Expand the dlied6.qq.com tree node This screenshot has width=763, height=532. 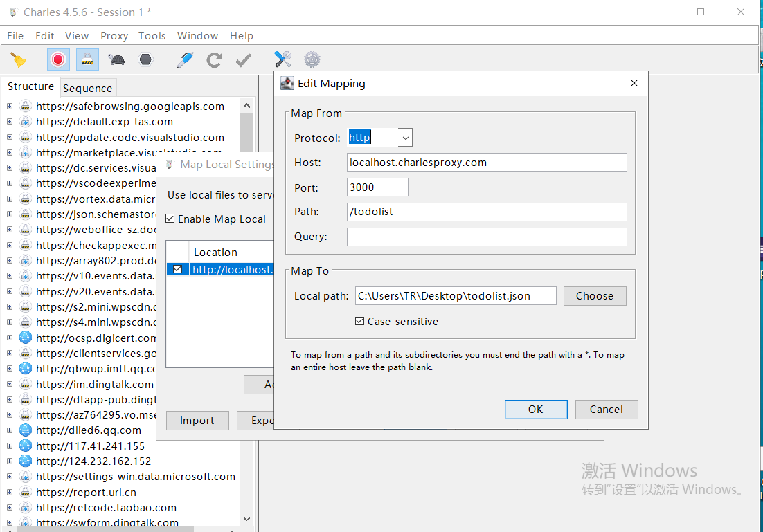tap(9, 430)
